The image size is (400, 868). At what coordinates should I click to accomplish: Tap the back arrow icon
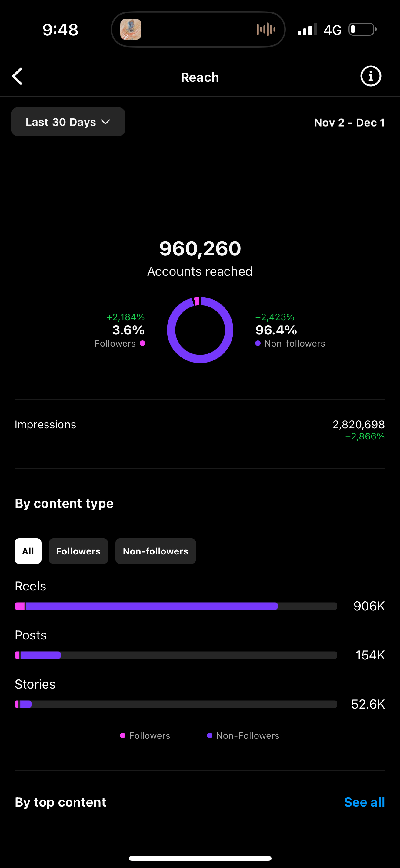(18, 77)
